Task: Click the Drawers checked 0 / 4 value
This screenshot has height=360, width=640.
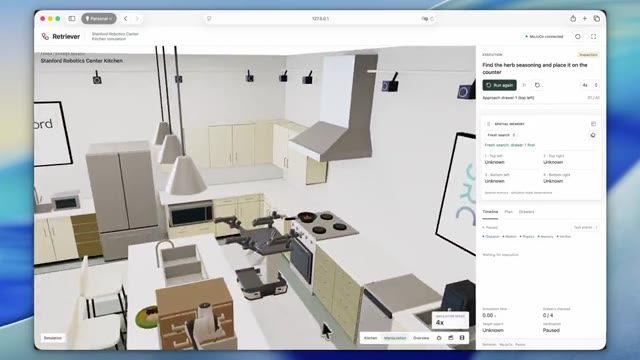Action: (x=548, y=316)
